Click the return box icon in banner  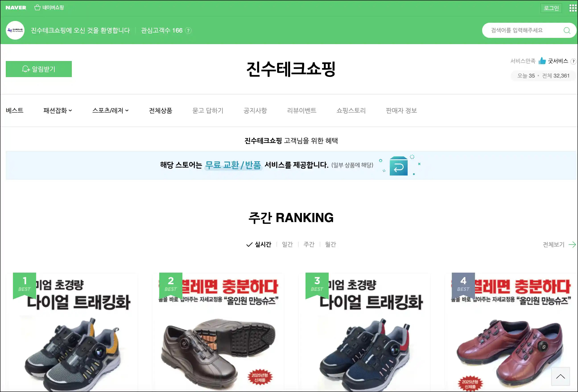(398, 166)
